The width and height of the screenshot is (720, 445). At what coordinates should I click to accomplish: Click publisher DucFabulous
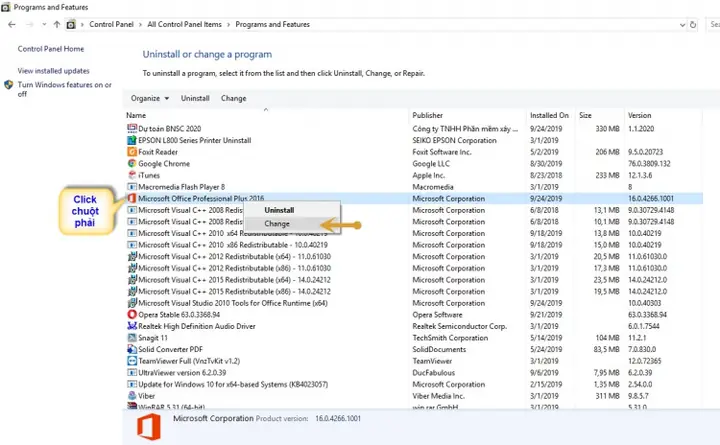(433, 372)
